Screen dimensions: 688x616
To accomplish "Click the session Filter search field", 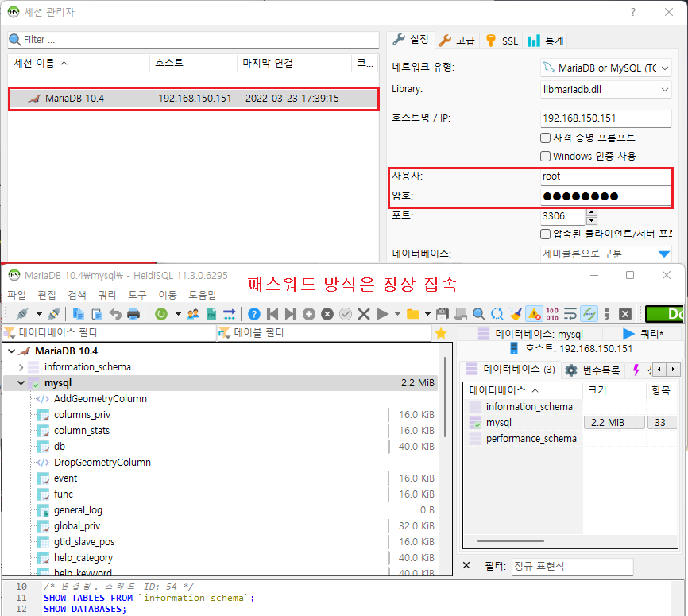I will tap(194, 40).
